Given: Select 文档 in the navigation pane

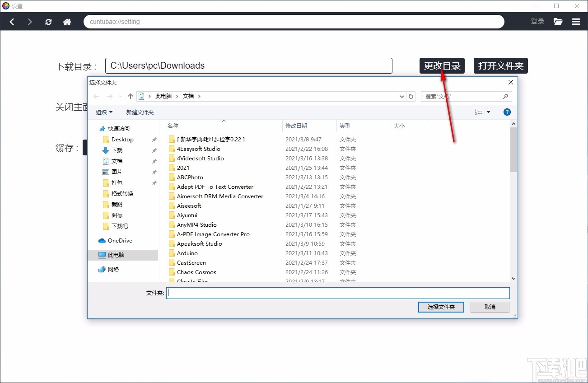Looking at the screenshot, I should 117,161.
